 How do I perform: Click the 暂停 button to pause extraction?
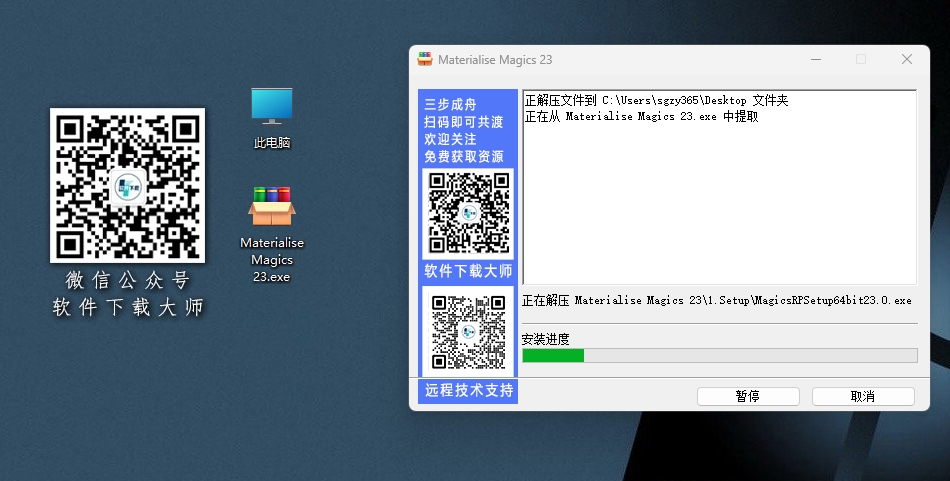(748, 396)
